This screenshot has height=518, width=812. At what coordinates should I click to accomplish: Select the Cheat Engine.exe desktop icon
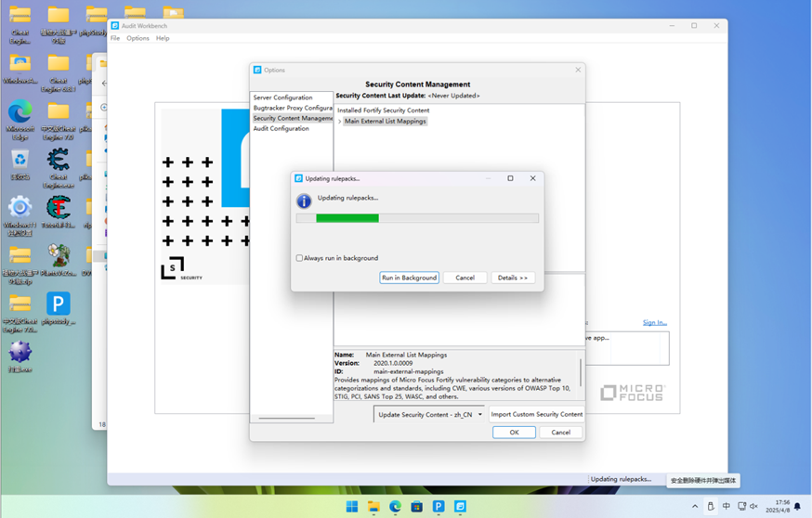[x=59, y=168]
